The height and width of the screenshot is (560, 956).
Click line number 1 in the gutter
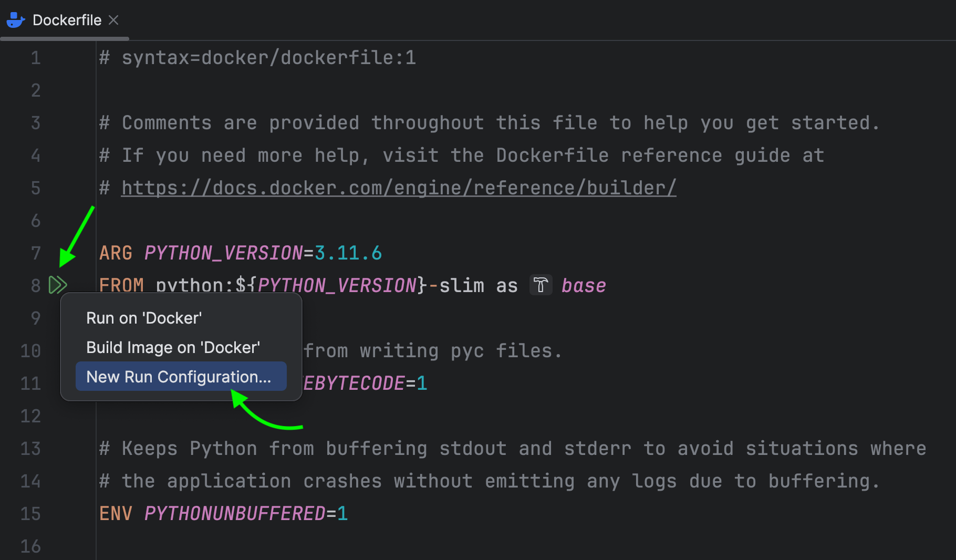(35, 58)
